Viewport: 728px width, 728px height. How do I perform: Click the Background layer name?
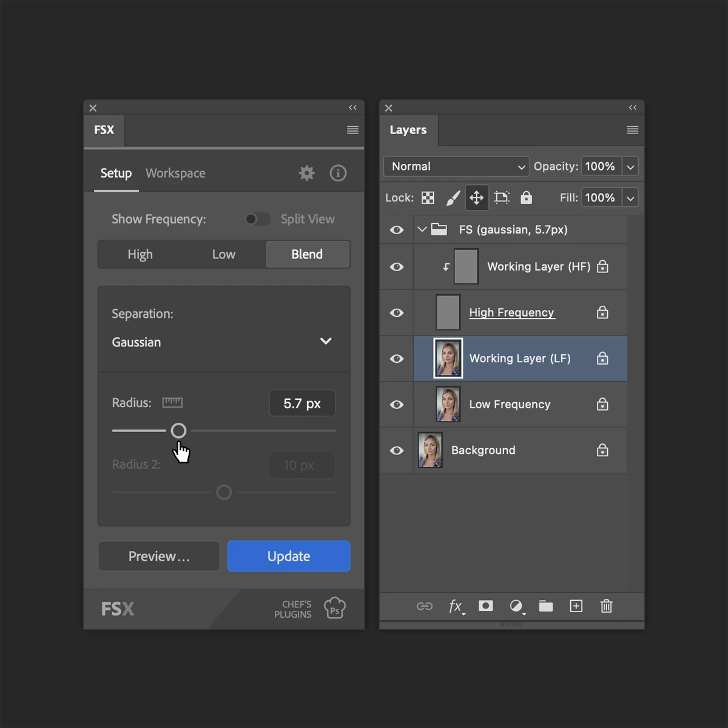pyautogui.click(x=484, y=450)
